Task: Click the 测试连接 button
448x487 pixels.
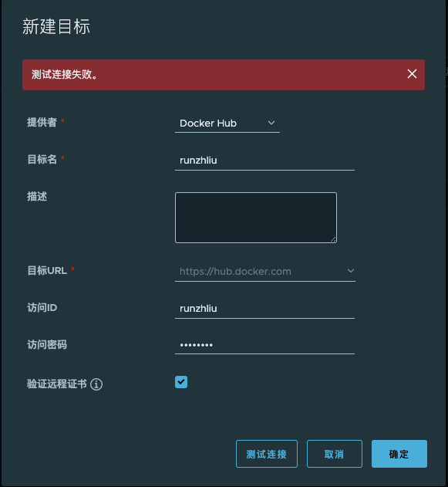Action: 267,454
